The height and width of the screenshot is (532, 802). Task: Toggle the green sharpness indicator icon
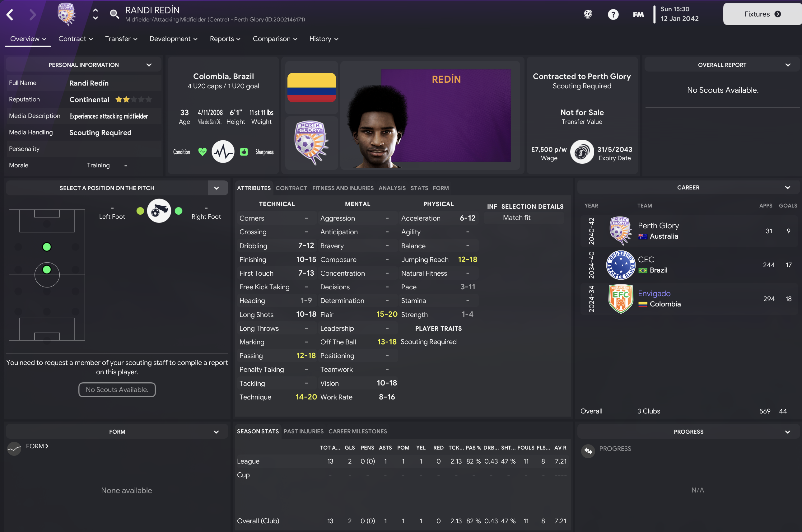click(x=244, y=152)
